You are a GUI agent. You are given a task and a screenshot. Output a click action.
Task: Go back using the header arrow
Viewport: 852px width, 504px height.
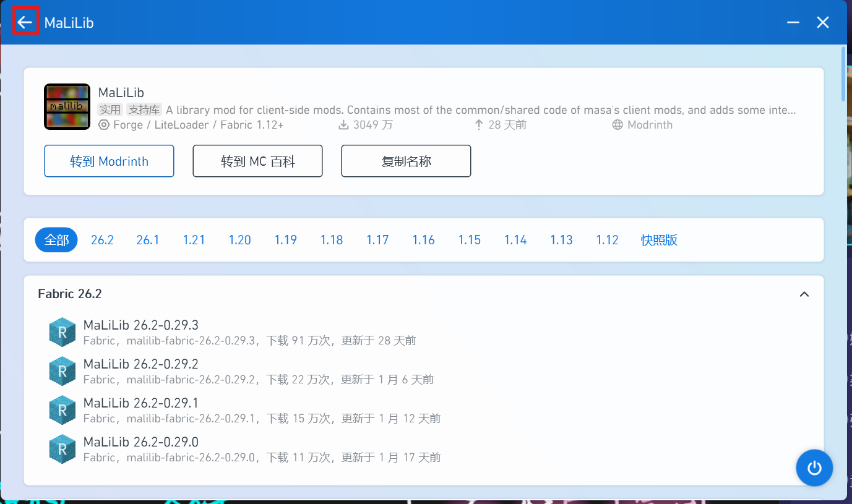click(x=25, y=22)
